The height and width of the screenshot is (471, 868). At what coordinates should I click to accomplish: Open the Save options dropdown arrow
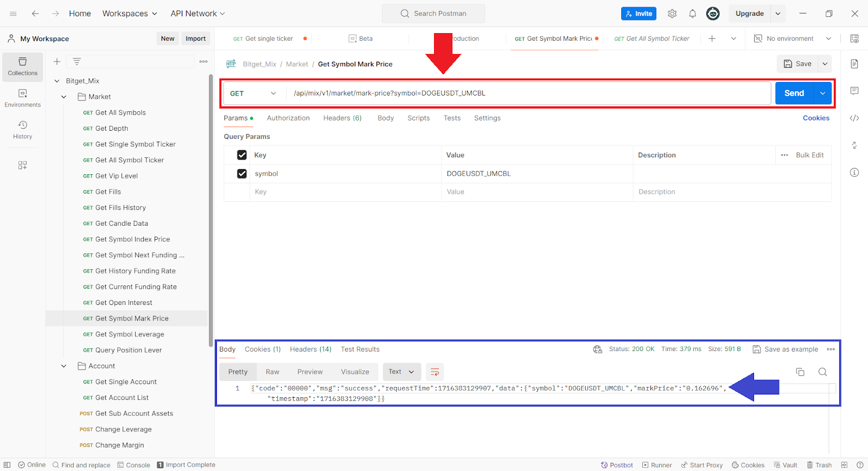825,64
